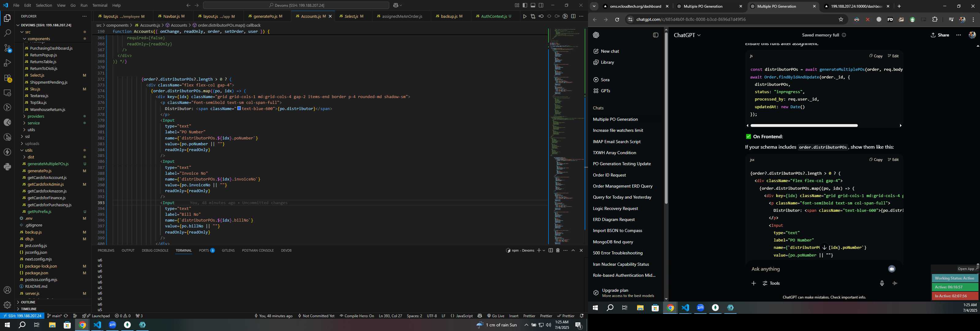Click the New Terminal plus icon
Image resolution: width=980 pixels, height=331 pixels.
[539, 251]
